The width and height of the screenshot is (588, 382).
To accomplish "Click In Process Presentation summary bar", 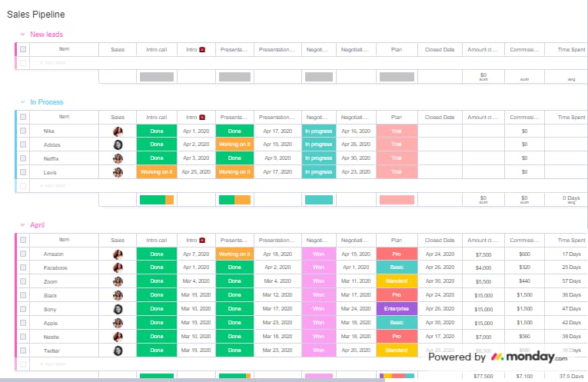I will (234, 200).
